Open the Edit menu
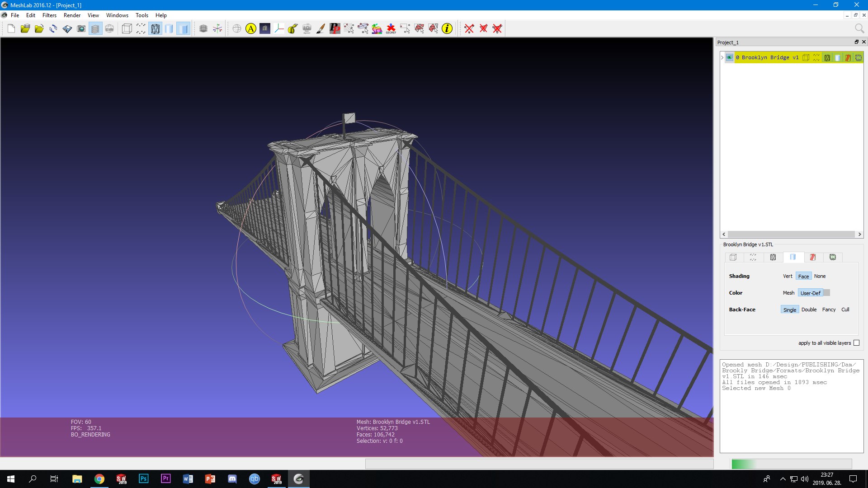This screenshot has height=488, width=868. 31,15
